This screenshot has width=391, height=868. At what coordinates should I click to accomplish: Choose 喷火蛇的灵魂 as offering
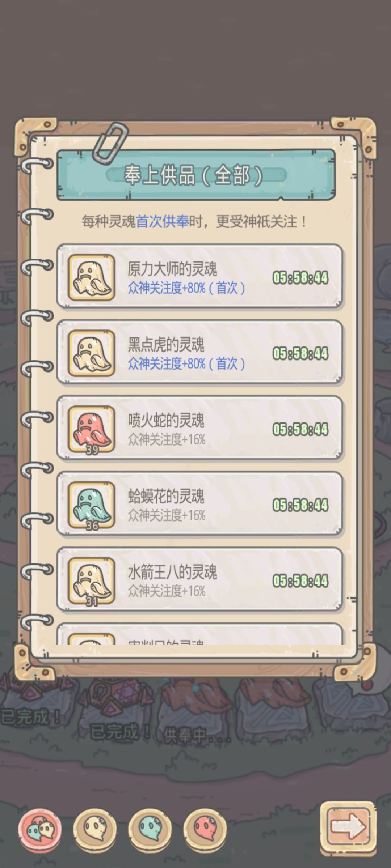pos(199,429)
